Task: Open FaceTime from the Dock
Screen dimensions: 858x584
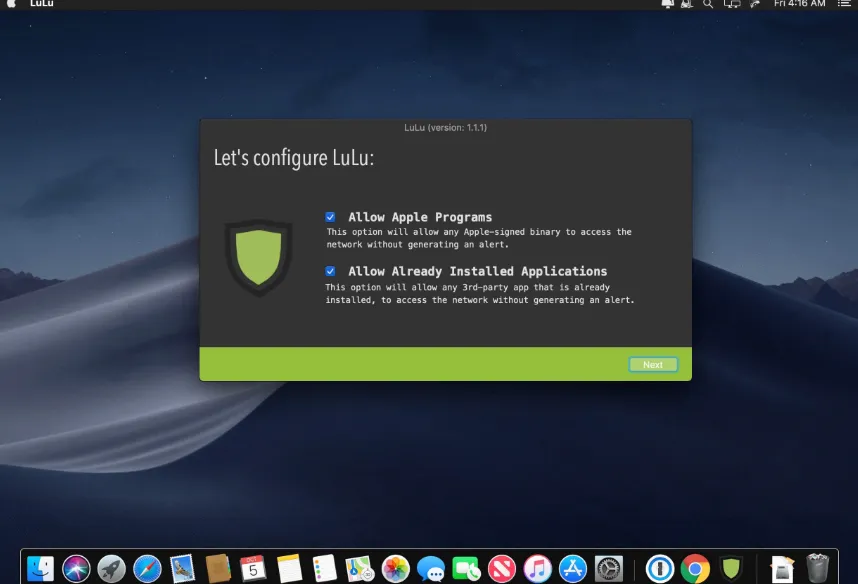Action: 466,568
